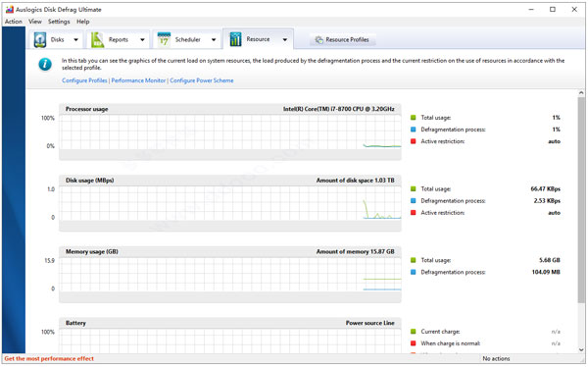
Task: Click the blue info icon
Action: click(45, 64)
